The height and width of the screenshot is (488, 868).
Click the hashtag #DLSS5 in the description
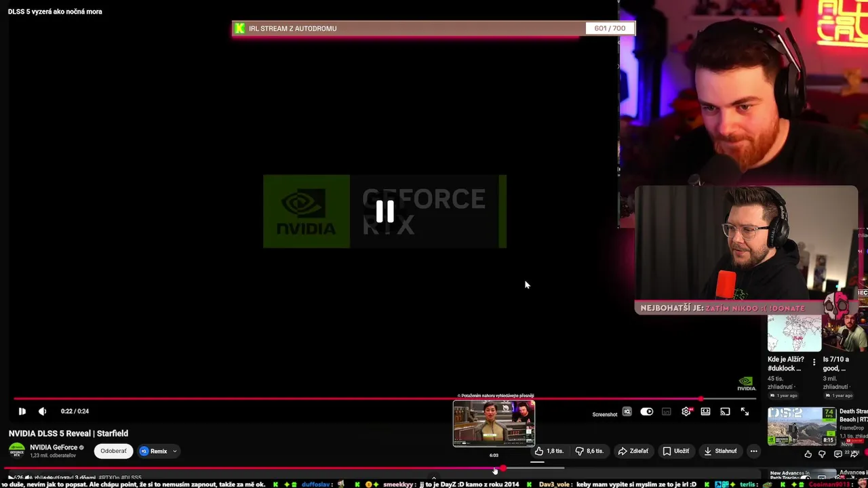tap(131, 478)
